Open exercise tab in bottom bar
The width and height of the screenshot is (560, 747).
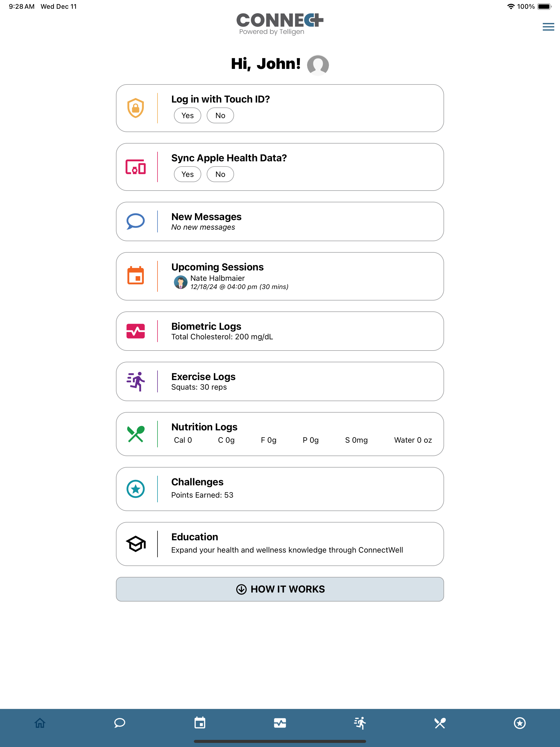tap(360, 723)
